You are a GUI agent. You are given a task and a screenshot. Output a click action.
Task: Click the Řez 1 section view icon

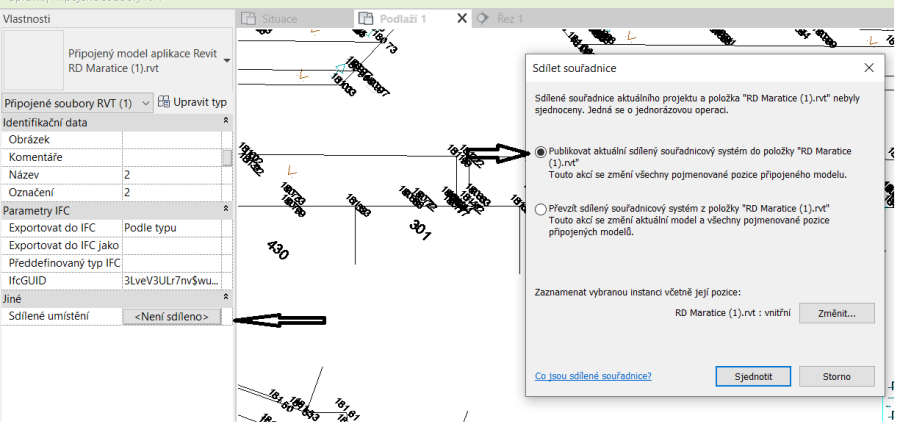(x=484, y=18)
